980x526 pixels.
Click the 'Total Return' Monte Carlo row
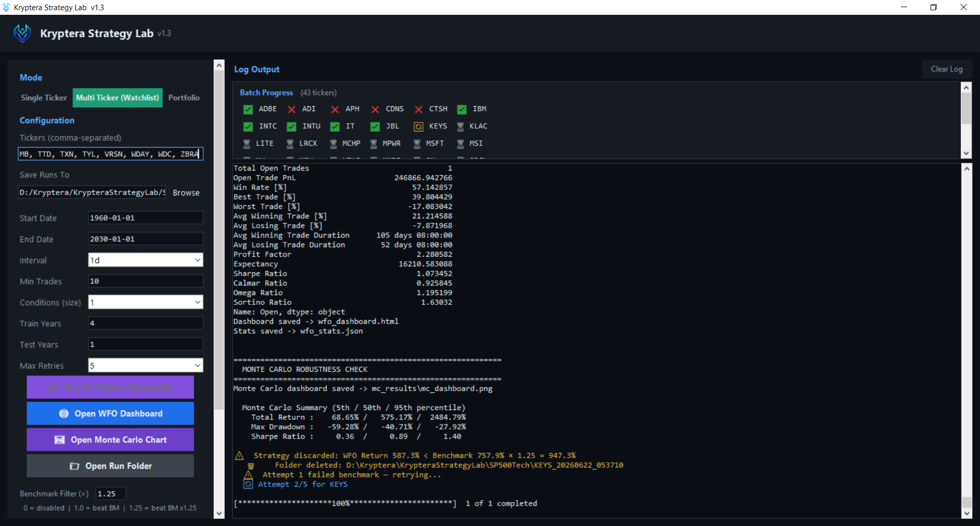(x=358, y=417)
